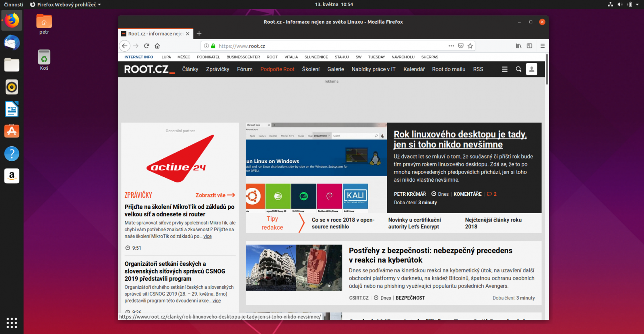644x334 pixels.
Task: Click the browser forward arrow
Action: (x=136, y=46)
